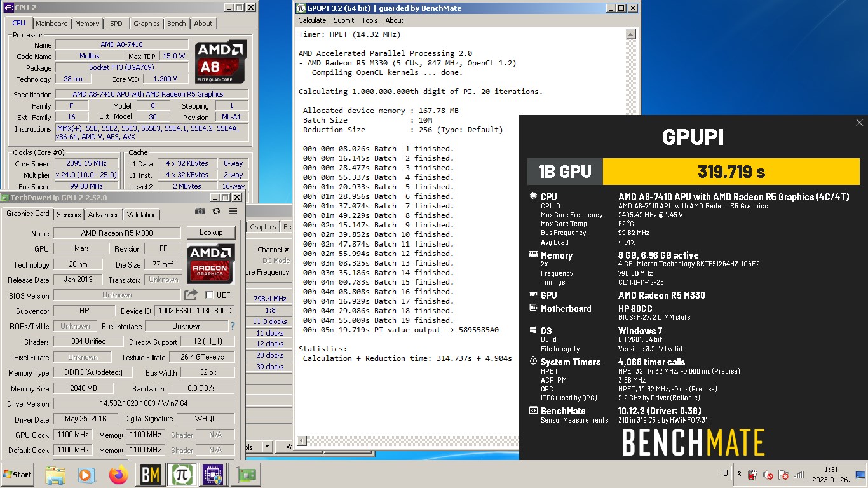The height and width of the screenshot is (488, 868).
Task: Click the GPU-Z Name field AMD Radeon R5 M330
Action: point(117,233)
